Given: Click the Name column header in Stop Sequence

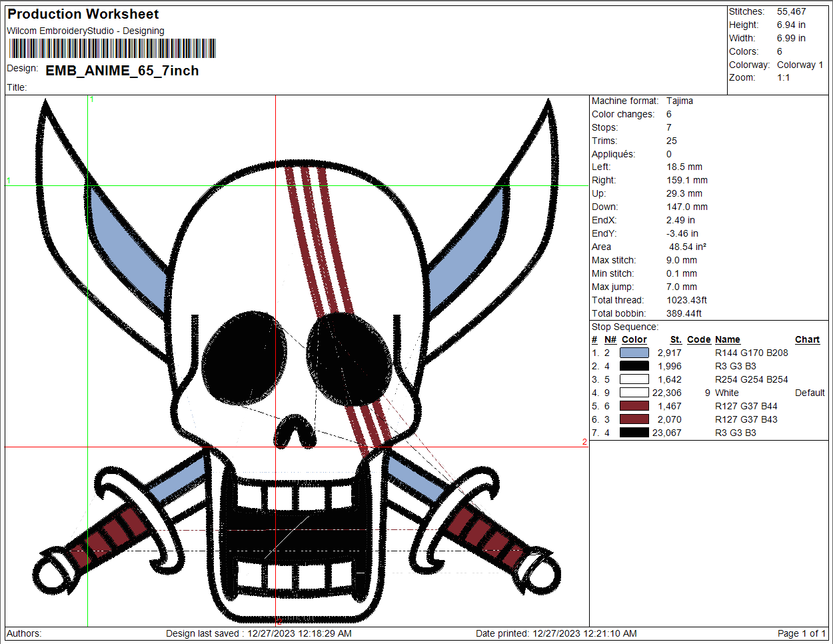Looking at the screenshot, I should [x=727, y=339].
